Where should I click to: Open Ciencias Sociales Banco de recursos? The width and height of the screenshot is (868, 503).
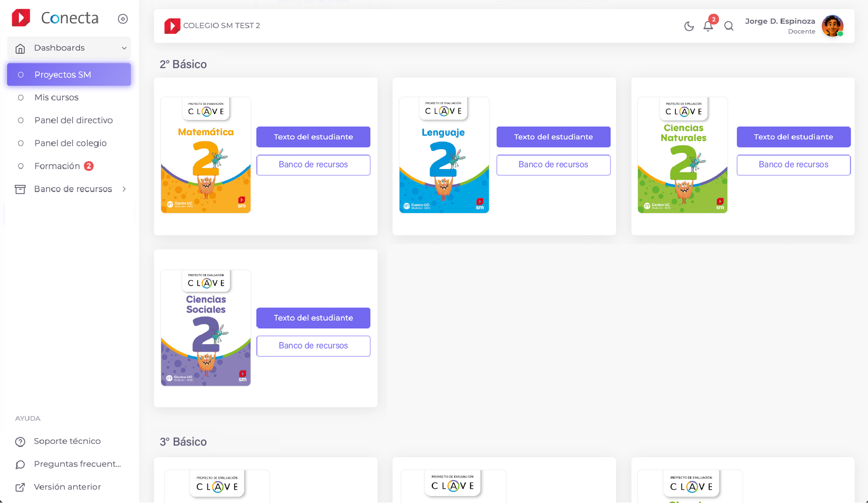tap(313, 346)
